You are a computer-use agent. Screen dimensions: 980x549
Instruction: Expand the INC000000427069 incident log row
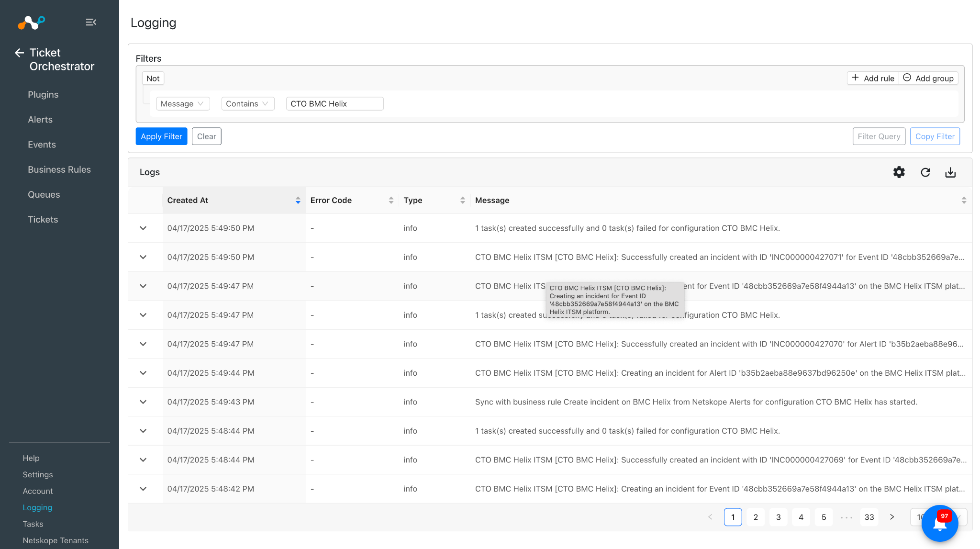pos(143,460)
